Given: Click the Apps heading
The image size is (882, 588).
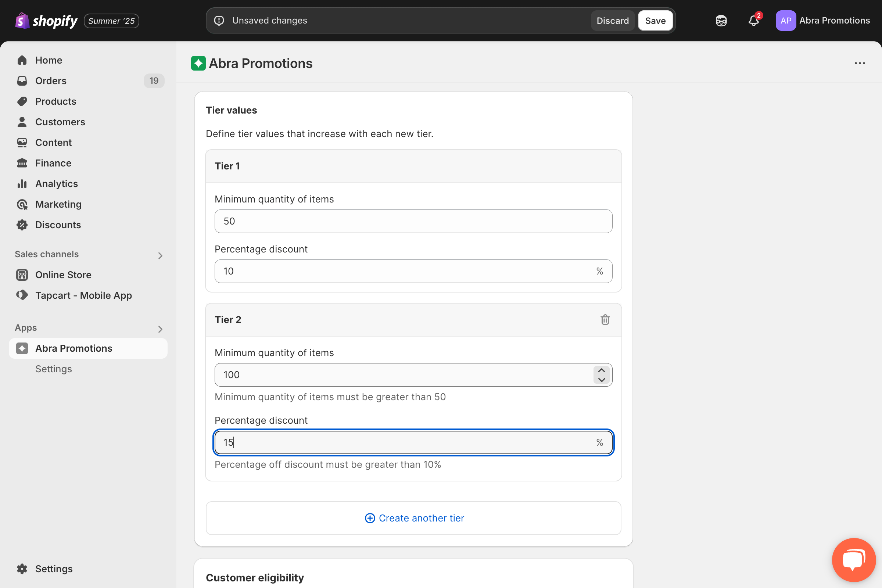Looking at the screenshot, I should [x=26, y=328].
